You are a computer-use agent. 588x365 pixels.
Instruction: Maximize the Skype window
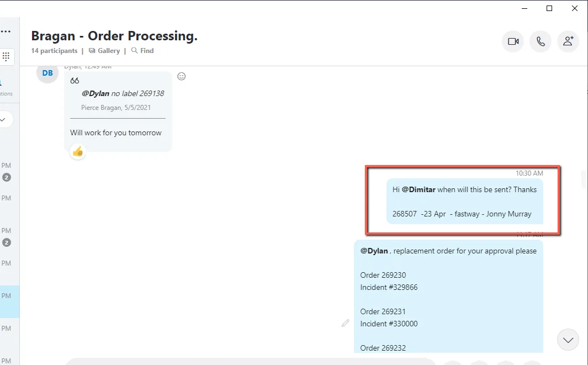549,8
